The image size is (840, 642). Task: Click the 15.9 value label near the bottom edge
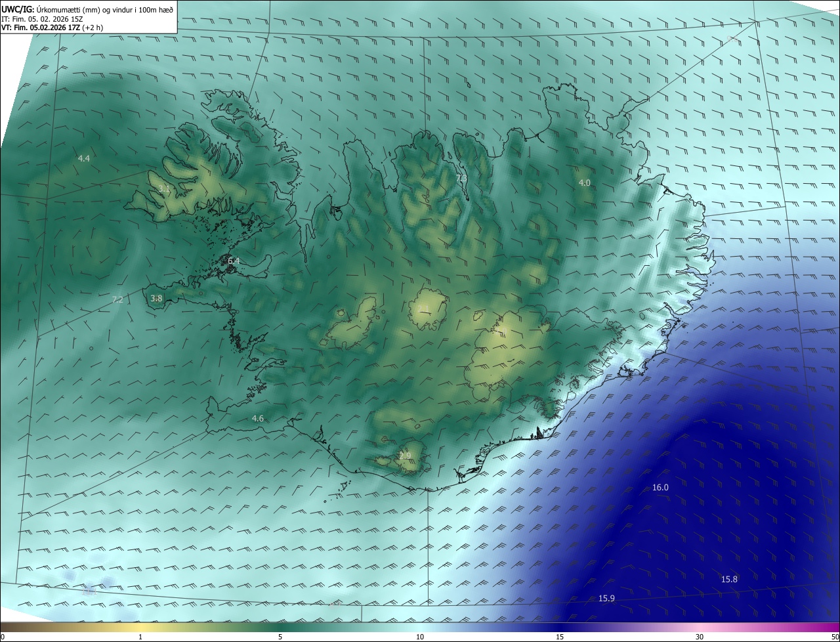[x=606, y=599]
